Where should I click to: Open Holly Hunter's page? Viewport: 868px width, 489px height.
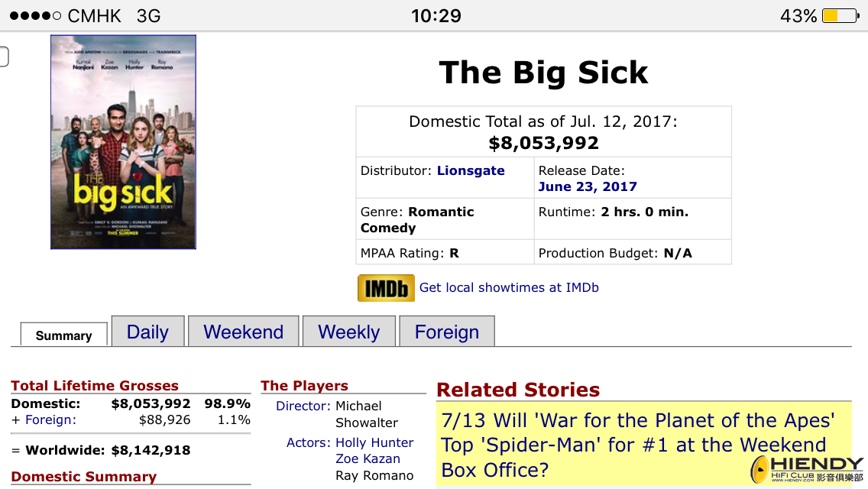coord(374,443)
